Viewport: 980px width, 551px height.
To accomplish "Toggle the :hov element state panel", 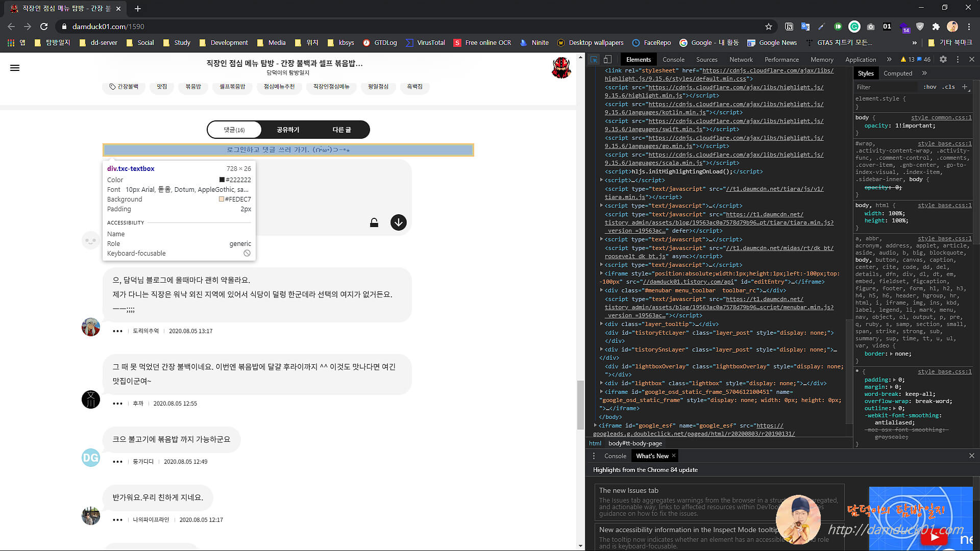I will coord(929,87).
